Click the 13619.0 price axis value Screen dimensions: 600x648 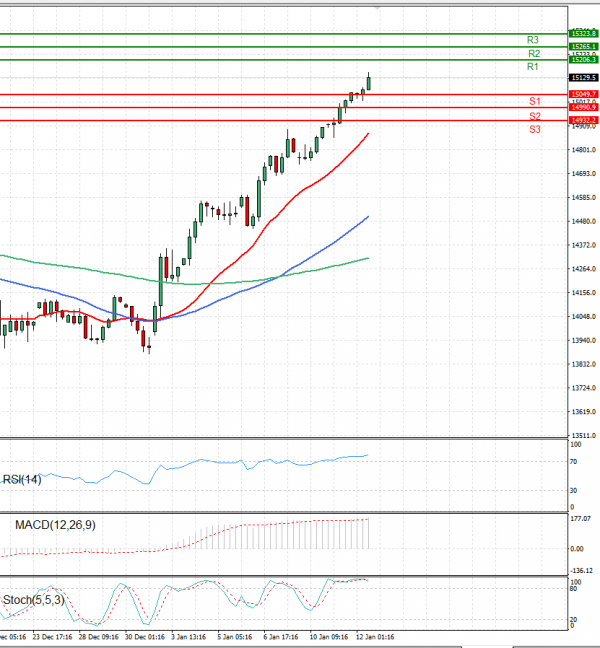click(x=584, y=412)
